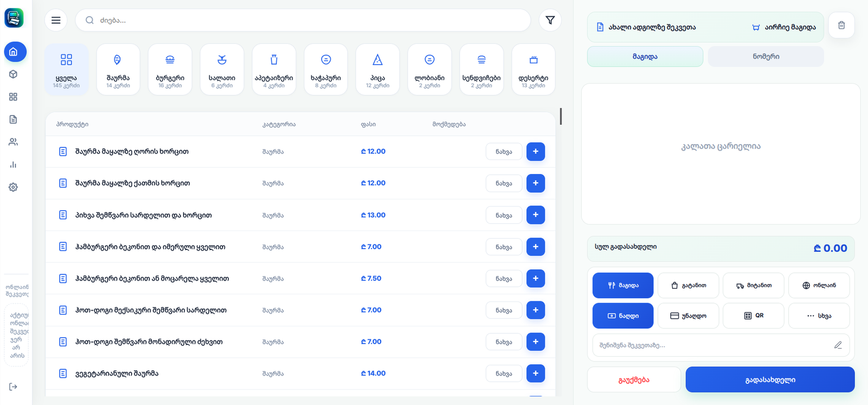Open the აირჩიეთ მაგიდა table selector
The height and width of the screenshot is (405, 868).
point(784,27)
